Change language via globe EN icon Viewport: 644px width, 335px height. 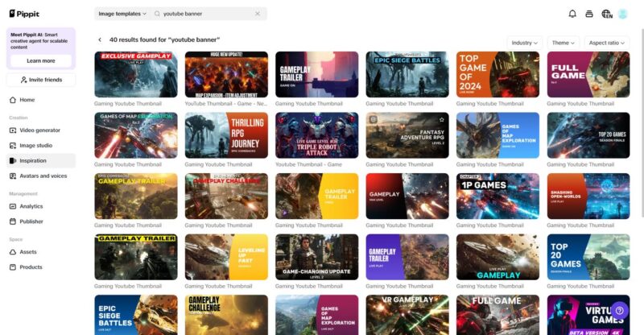[607, 14]
